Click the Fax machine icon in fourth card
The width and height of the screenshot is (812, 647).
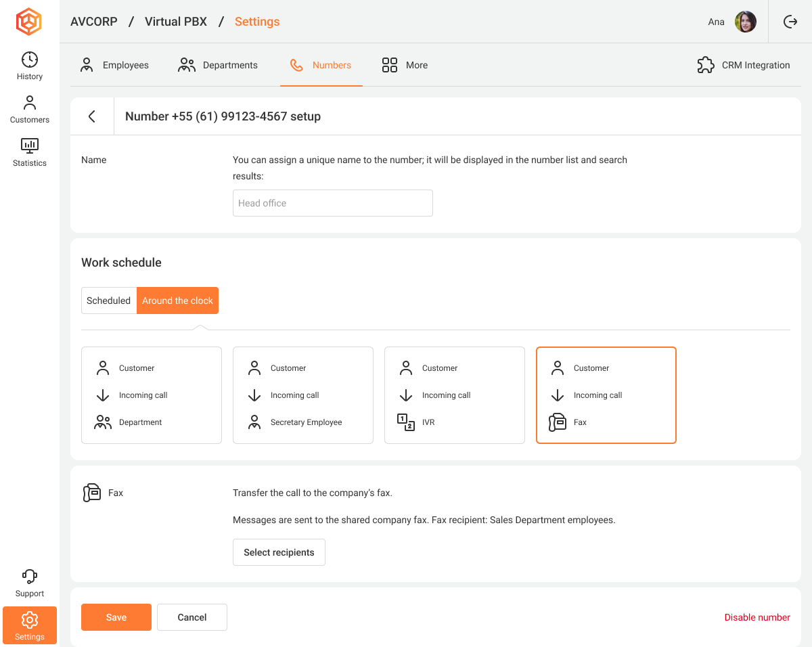(x=558, y=422)
